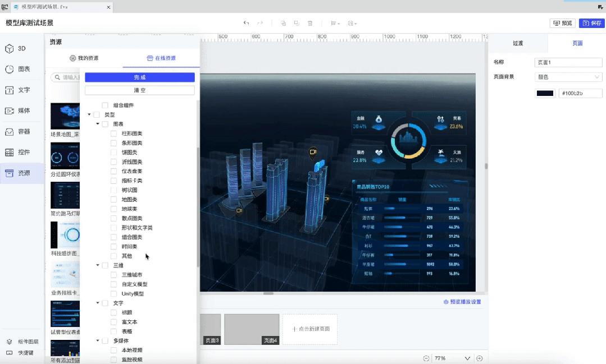606x364 pixels.
Task: Check the Unity模型 checkbox
Action: pyautogui.click(x=114, y=293)
